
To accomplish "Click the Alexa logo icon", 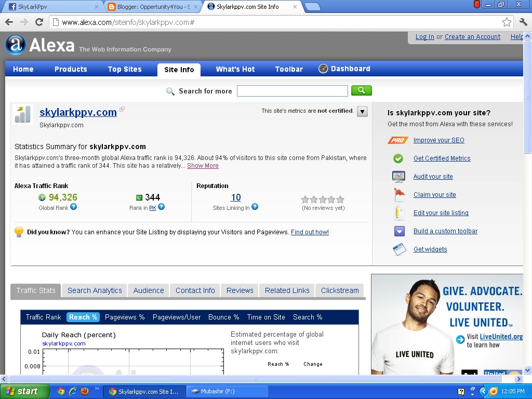I will click(x=15, y=45).
